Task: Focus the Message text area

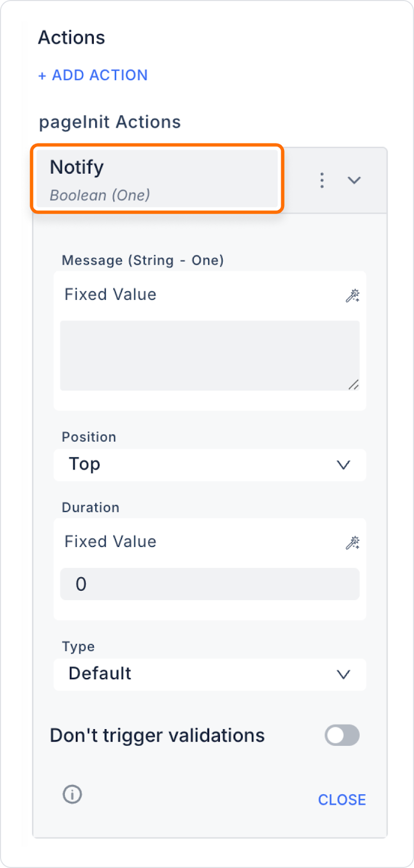Action: click(210, 355)
